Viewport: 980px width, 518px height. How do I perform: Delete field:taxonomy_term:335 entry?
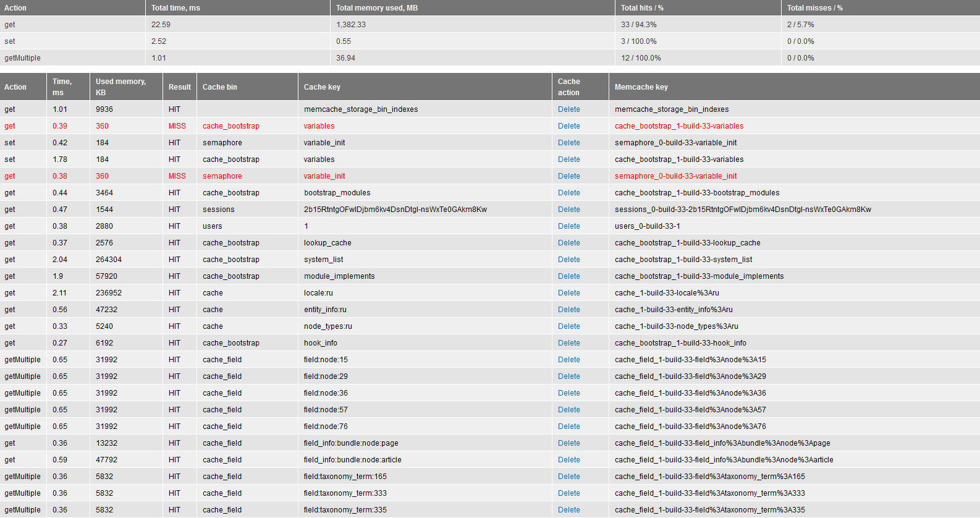pos(568,510)
